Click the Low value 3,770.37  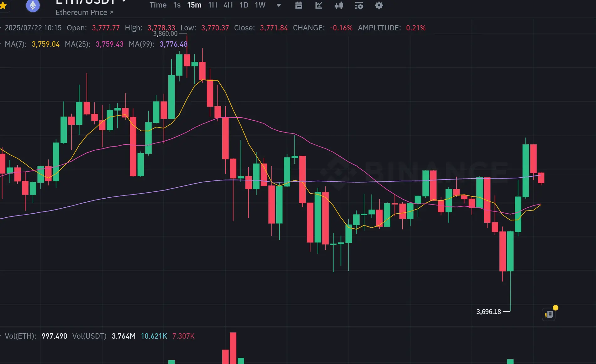point(215,28)
